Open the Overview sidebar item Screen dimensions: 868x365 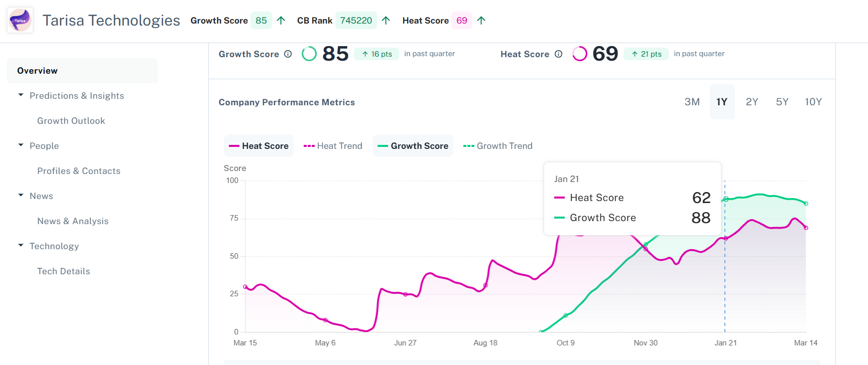tap(82, 71)
